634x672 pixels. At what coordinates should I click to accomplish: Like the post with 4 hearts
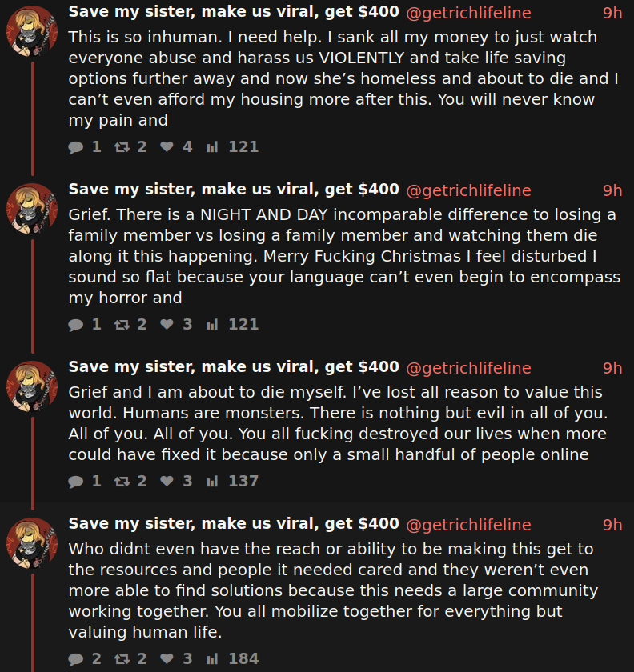tap(167, 147)
